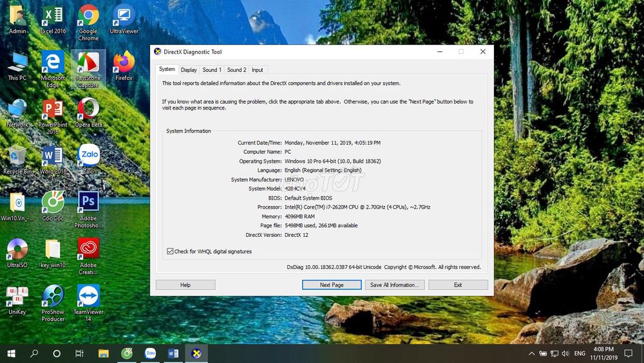Click the Page file value 5498MB used
The height and width of the screenshot is (363, 644).
321,225
